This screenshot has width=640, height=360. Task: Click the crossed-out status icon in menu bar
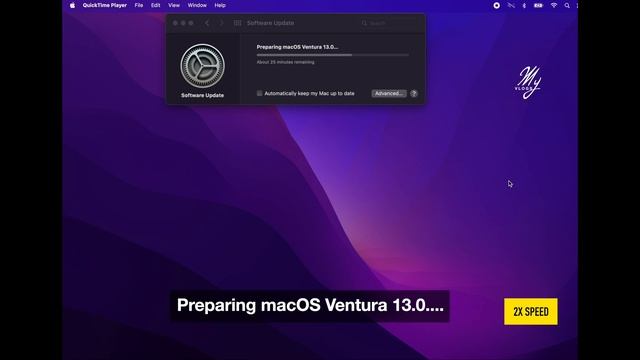(x=511, y=5)
